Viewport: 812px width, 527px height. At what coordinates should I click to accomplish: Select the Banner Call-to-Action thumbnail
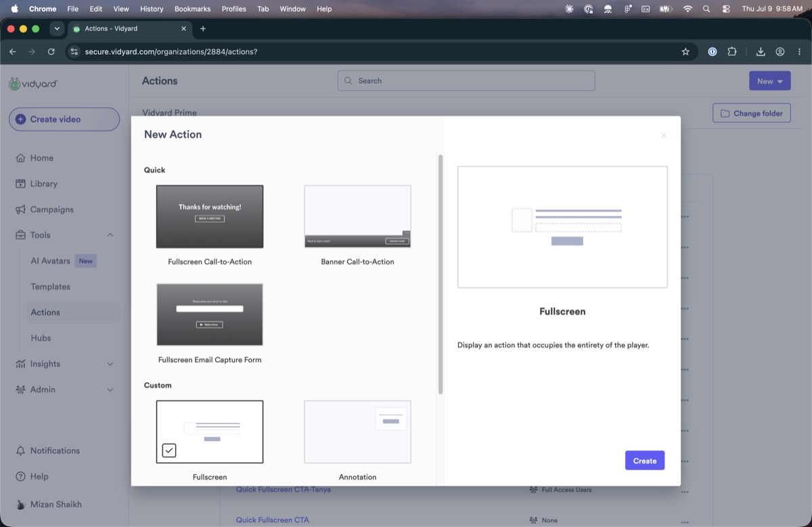pos(357,216)
